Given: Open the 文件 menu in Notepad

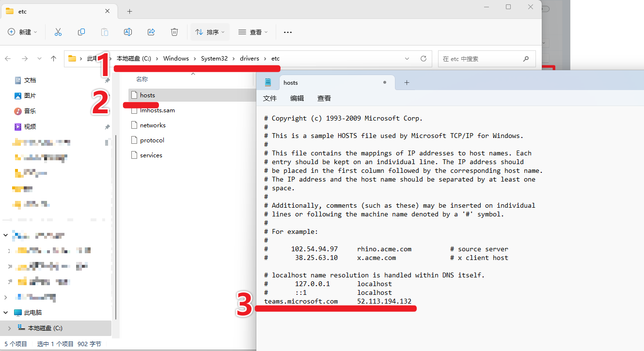Looking at the screenshot, I should [x=269, y=98].
